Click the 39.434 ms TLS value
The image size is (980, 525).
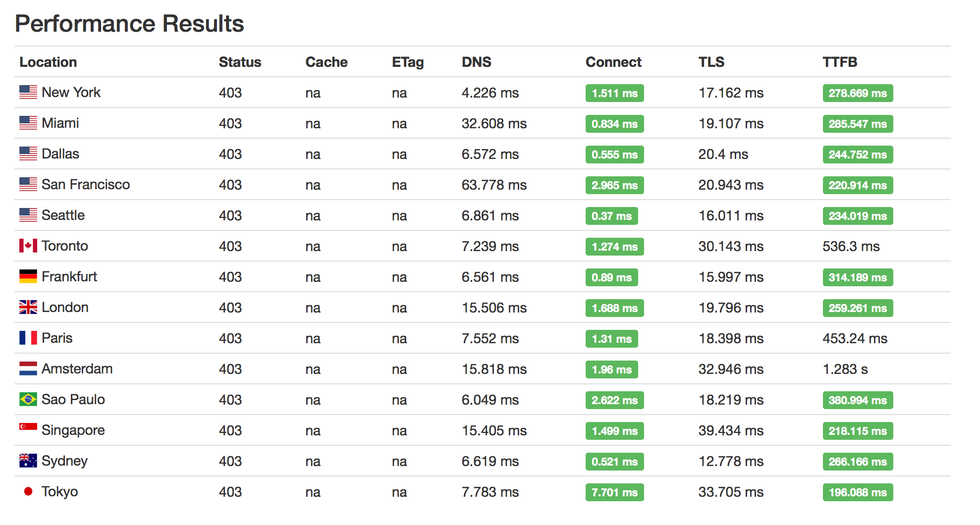(x=731, y=430)
